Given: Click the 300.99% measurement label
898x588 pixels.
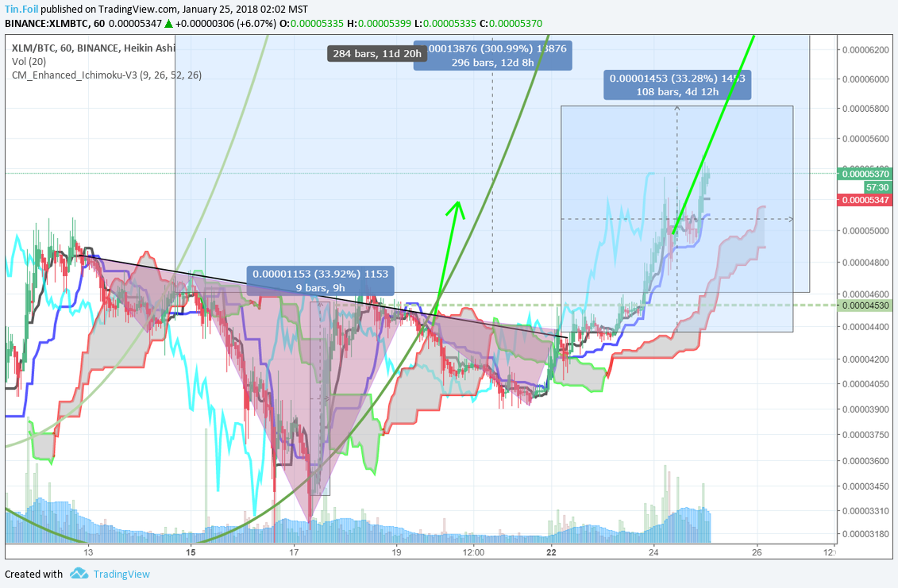Looking at the screenshot, I should click(493, 56).
